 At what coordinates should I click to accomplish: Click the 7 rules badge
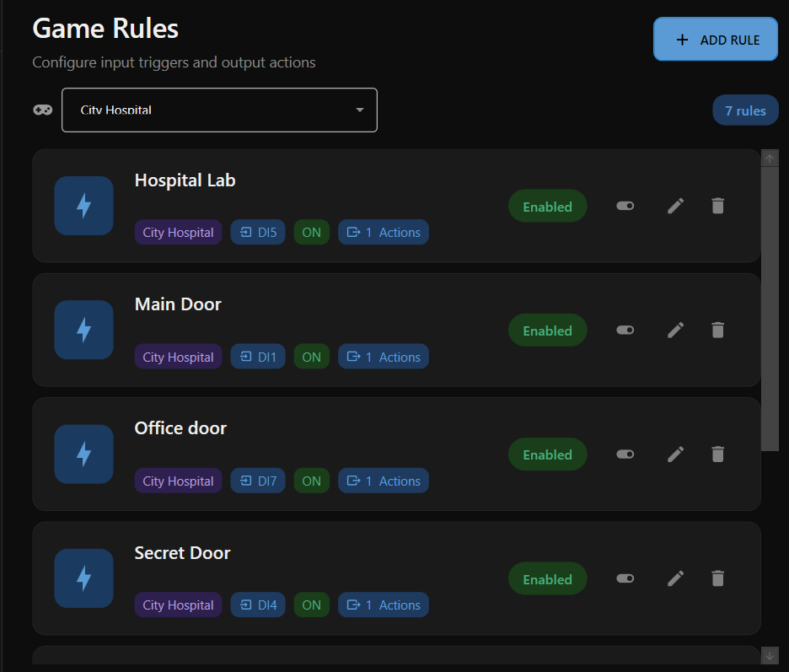click(x=745, y=110)
